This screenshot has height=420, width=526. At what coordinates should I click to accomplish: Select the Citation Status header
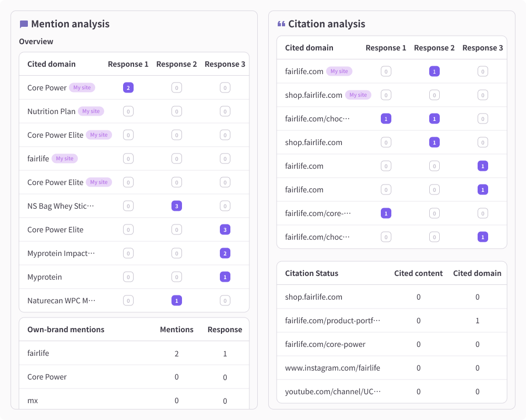point(311,273)
